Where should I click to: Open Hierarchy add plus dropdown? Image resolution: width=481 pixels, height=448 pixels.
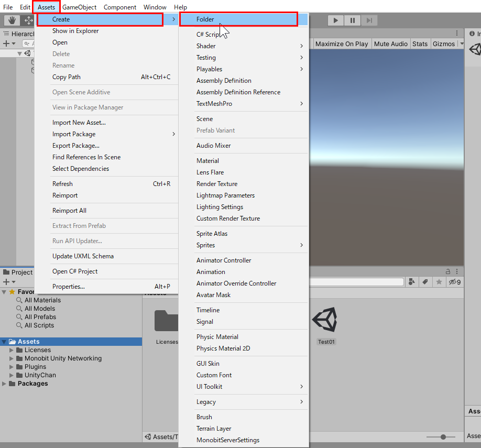(x=9, y=43)
